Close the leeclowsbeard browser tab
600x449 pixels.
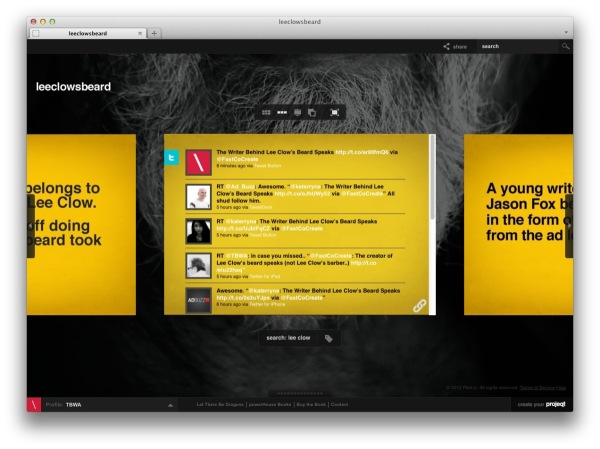140,33
